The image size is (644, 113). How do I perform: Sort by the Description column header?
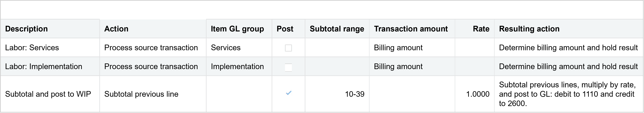(x=26, y=29)
